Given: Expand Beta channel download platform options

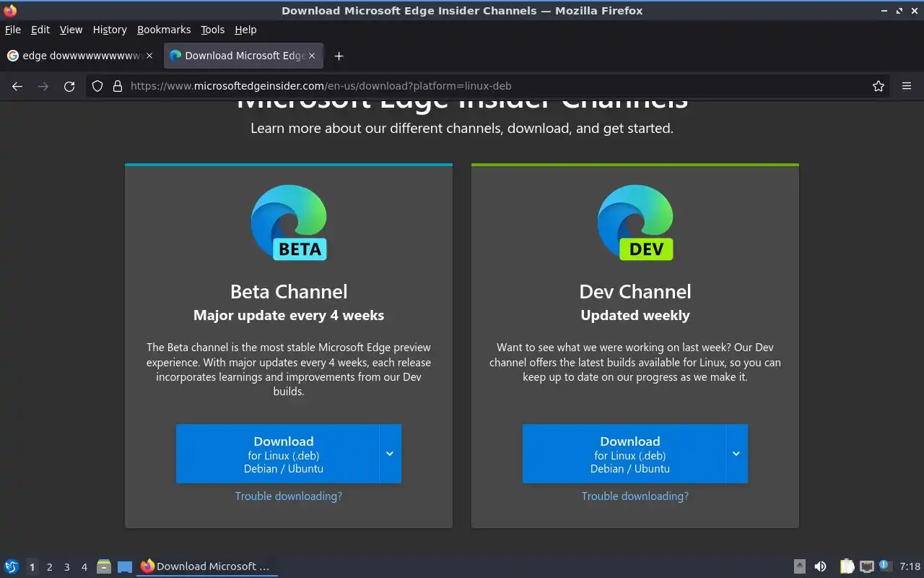Looking at the screenshot, I should click(390, 454).
